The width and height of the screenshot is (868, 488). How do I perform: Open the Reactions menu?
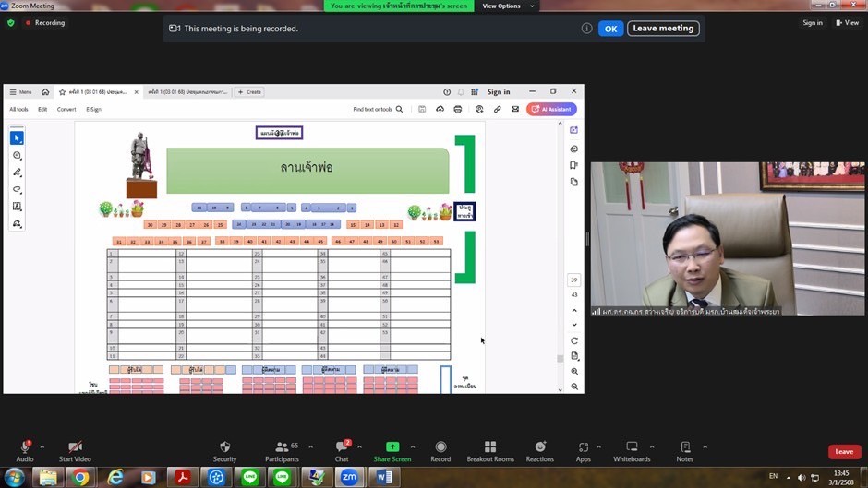(540, 451)
